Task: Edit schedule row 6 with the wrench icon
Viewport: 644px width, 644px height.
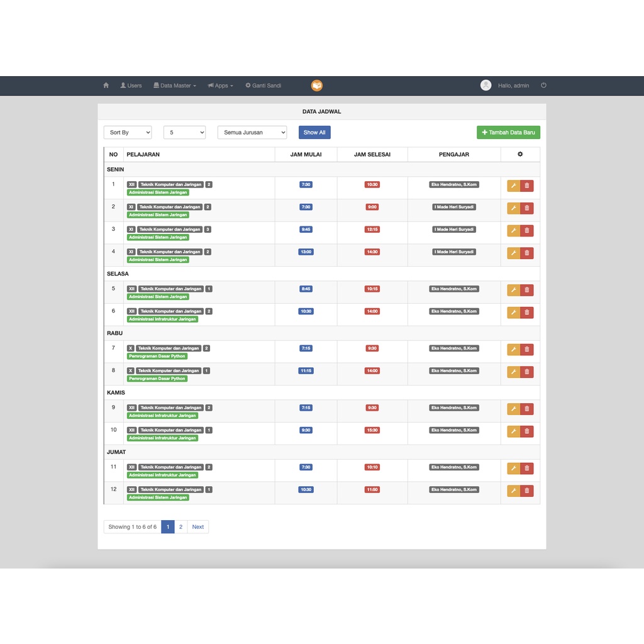Action: coord(513,313)
